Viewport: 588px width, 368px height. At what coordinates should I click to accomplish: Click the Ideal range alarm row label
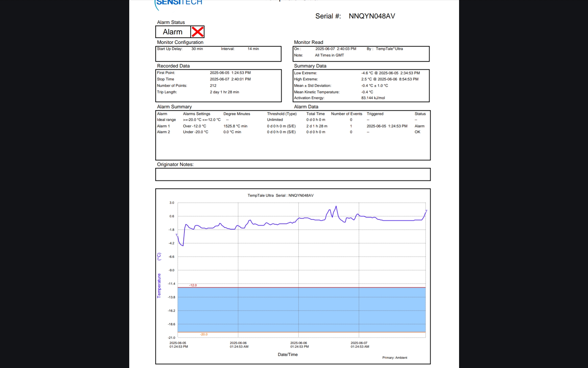166,120
